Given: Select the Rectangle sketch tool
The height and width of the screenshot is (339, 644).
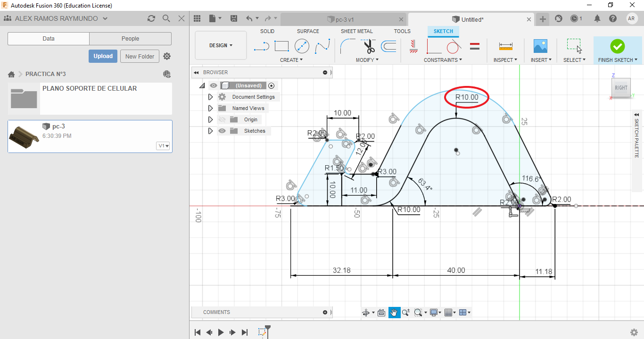Looking at the screenshot, I should 281,46.
